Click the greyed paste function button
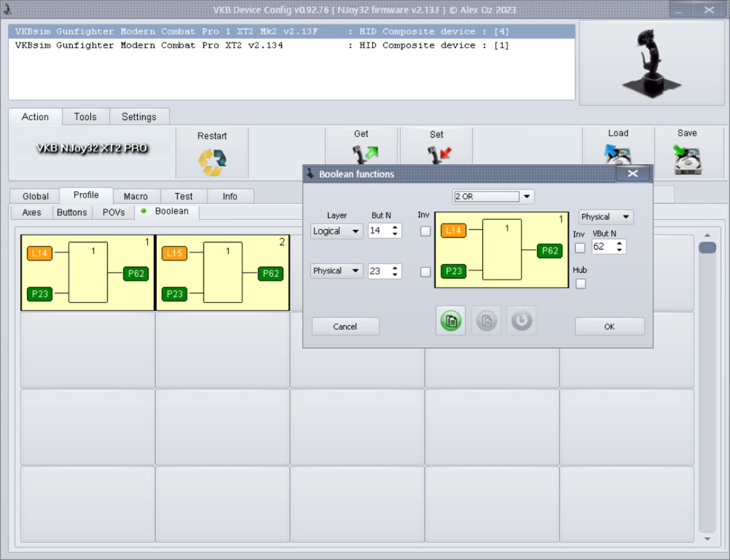This screenshot has height=560, width=730. pos(486,320)
